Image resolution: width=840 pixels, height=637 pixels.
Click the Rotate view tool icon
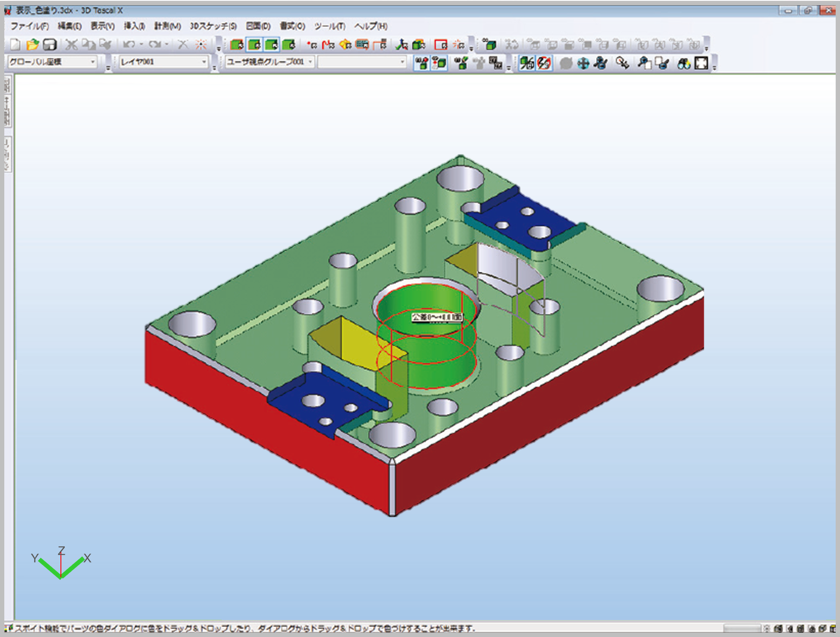coord(601,63)
